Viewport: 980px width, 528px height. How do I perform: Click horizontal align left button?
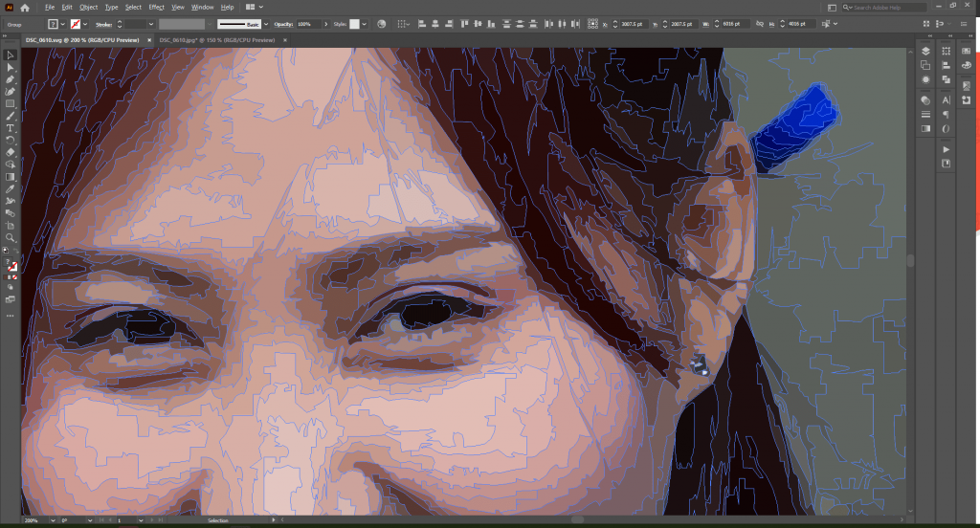[422, 24]
